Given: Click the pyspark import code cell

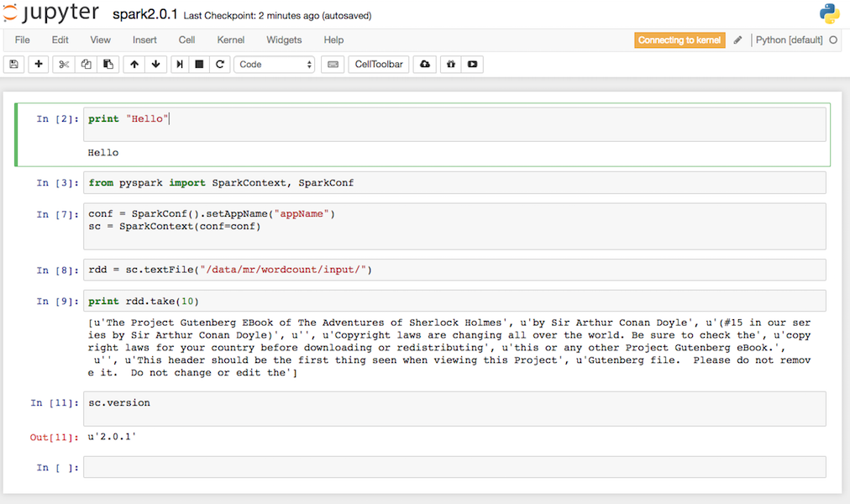Looking at the screenshot, I should [454, 182].
